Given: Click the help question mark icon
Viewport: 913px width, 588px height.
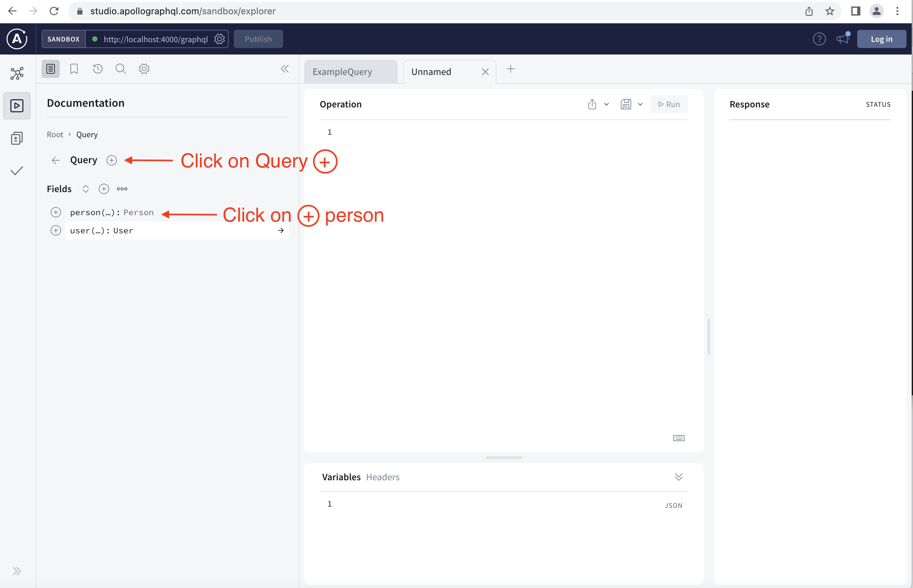Looking at the screenshot, I should click(x=819, y=39).
